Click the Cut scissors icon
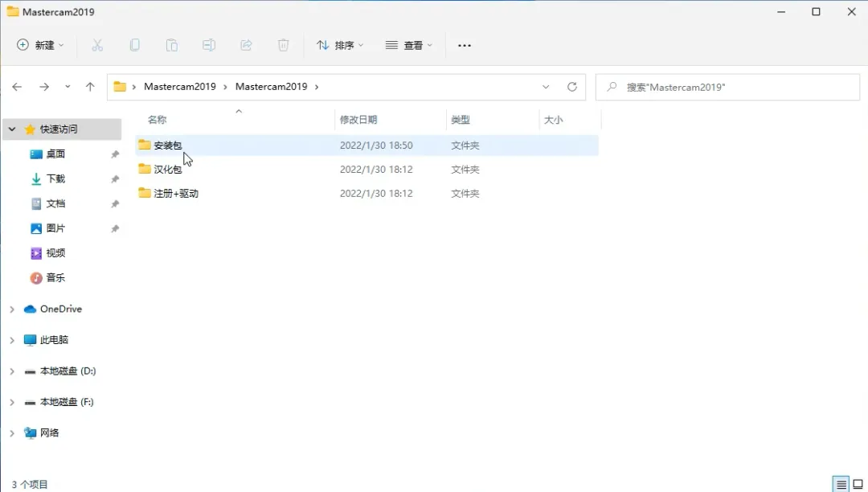The image size is (868, 492). (97, 45)
